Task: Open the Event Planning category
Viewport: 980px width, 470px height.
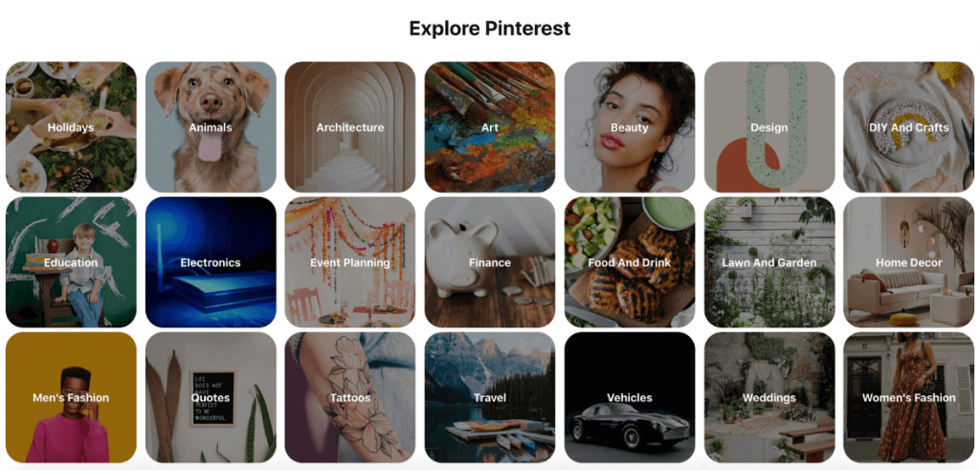Action: [x=350, y=262]
